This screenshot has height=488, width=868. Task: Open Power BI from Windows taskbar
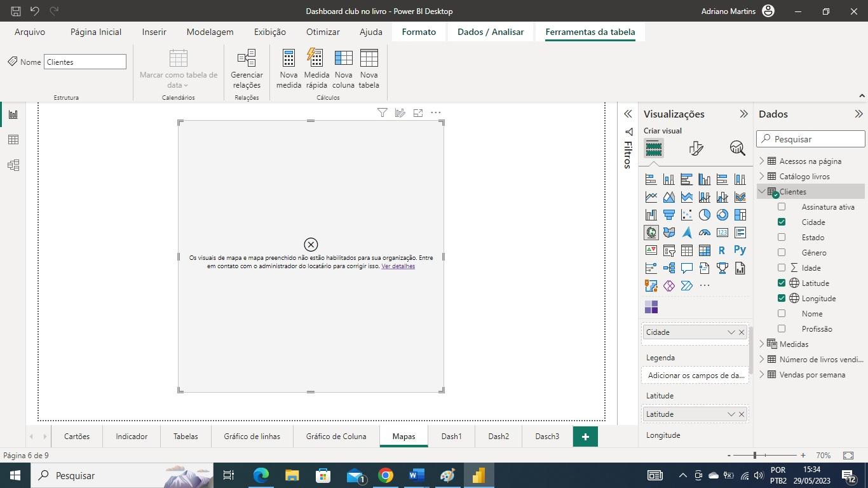478,475
